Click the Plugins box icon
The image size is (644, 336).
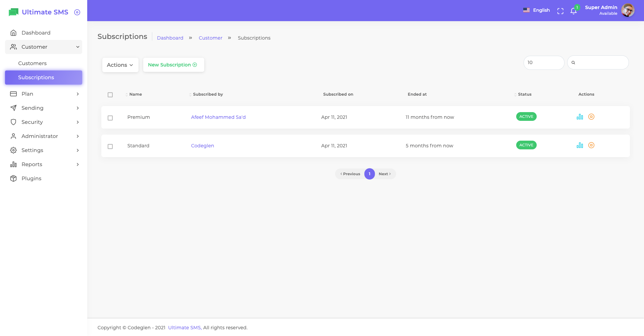click(x=13, y=179)
